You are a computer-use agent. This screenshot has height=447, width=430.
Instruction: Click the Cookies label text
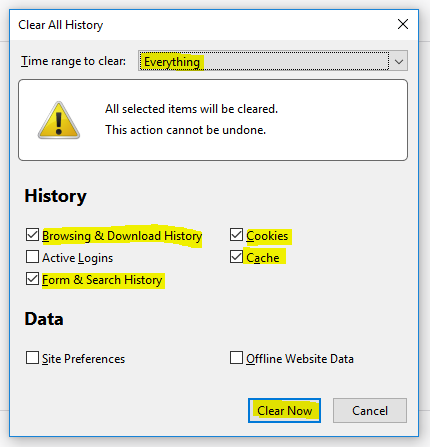pyautogui.click(x=267, y=236)
